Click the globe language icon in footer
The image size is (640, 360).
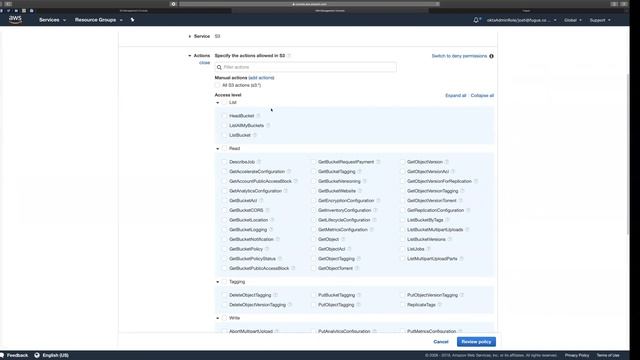(x=37, y=355)
